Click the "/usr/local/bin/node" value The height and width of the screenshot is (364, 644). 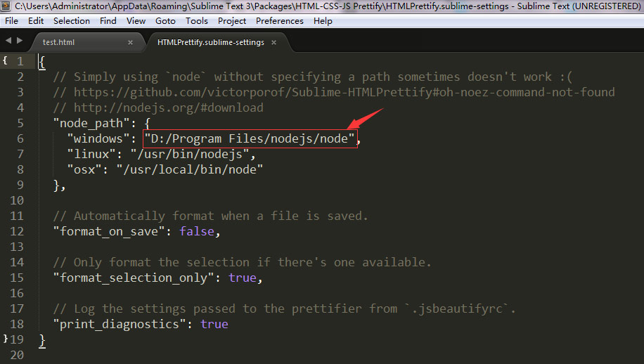click(x=190, y=169)
